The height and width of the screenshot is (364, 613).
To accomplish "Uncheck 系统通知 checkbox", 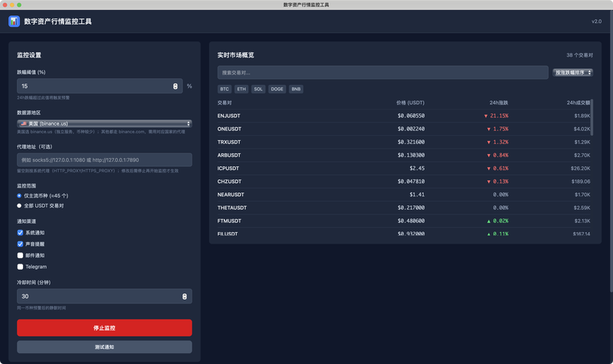I will pos(20,233).
